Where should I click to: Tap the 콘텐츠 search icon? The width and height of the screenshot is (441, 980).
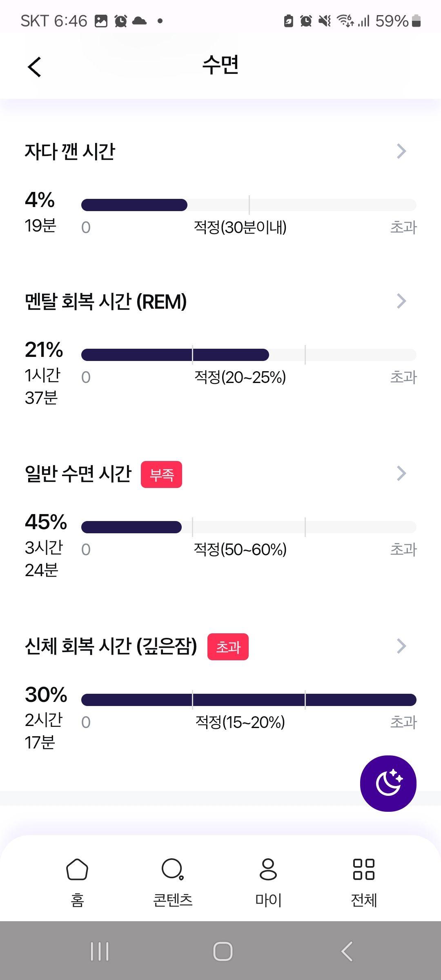pyautogui.click(x=173, y=869)
